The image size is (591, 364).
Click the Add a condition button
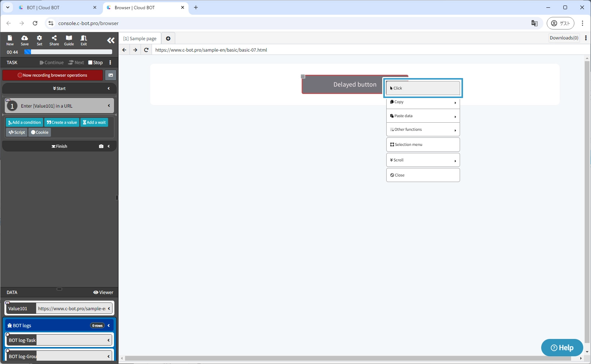pos(25,123)
